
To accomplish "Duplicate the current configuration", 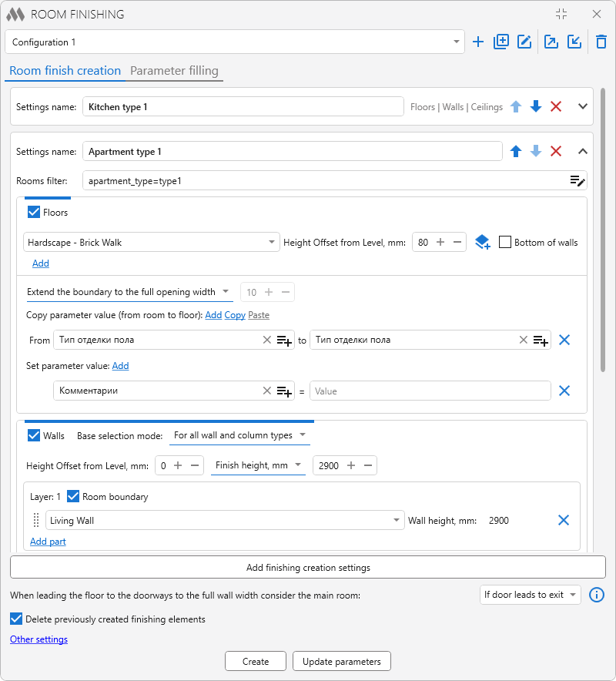I will (x=501, y=42).
